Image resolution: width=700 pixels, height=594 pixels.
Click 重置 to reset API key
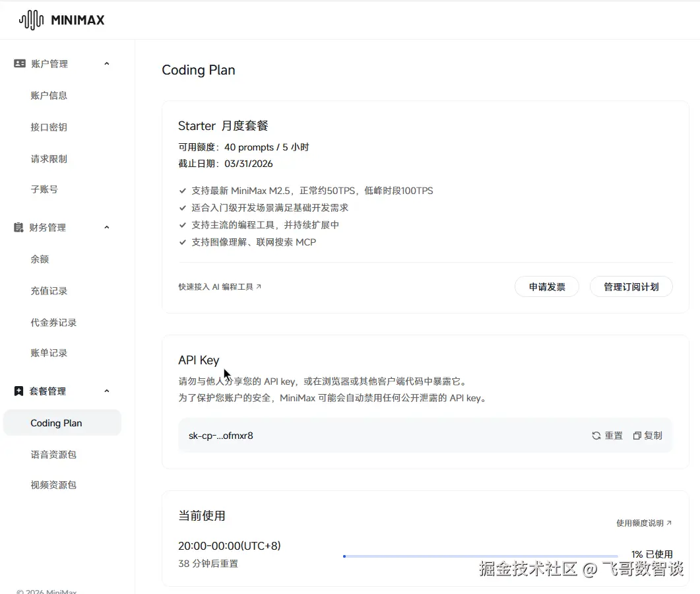(607, 436)
